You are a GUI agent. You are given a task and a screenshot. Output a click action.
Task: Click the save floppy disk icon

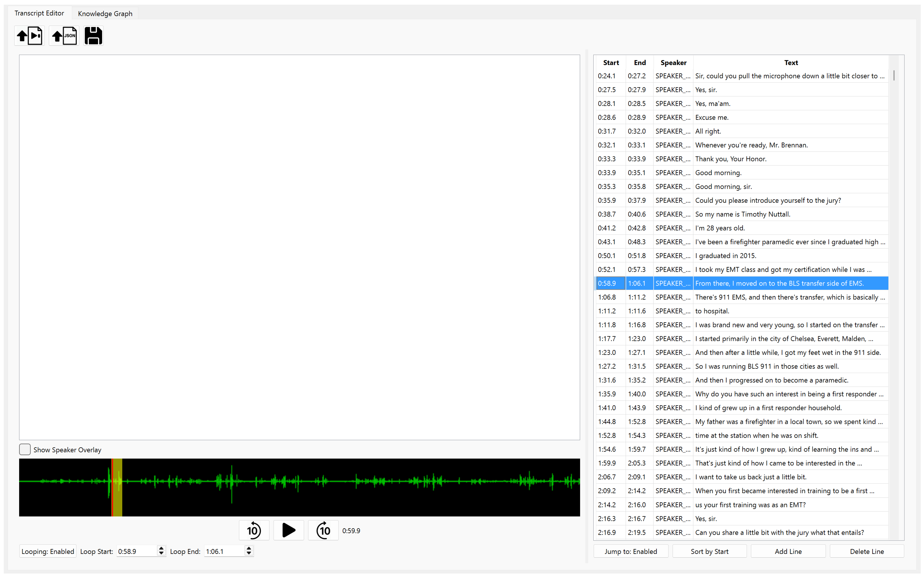pos(94,36)
